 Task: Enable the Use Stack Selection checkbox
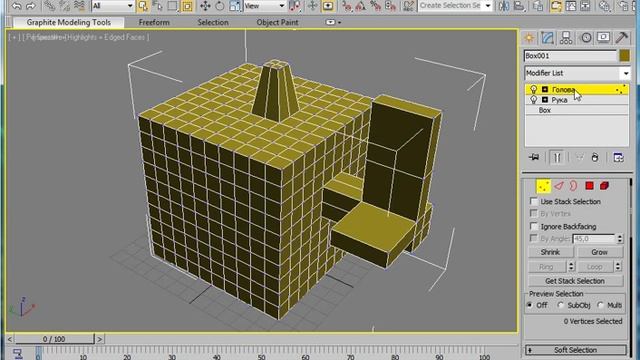(534, 201)
